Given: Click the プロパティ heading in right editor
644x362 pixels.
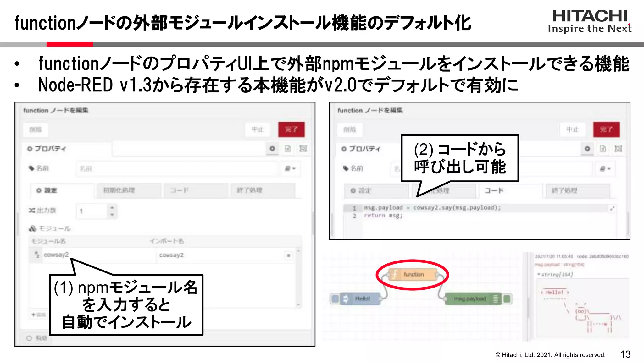Looking at the screenshot, I should point(361,149).
